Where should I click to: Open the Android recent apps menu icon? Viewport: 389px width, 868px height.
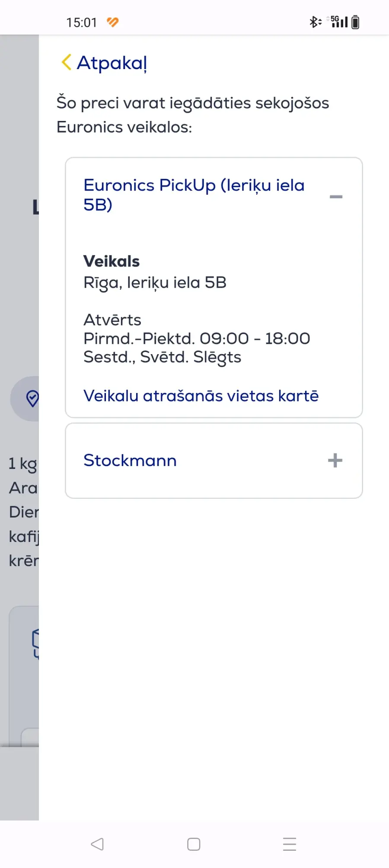click(290, 844)
